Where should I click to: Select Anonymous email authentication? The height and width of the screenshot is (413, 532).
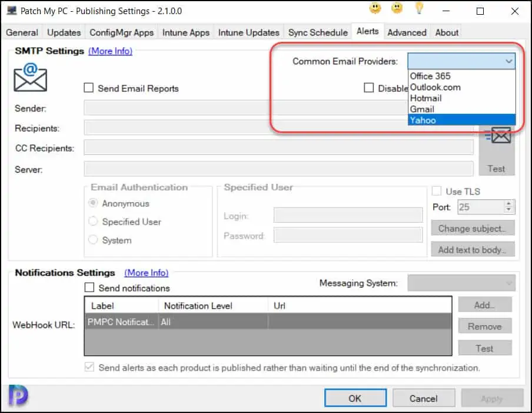point(92,203)
